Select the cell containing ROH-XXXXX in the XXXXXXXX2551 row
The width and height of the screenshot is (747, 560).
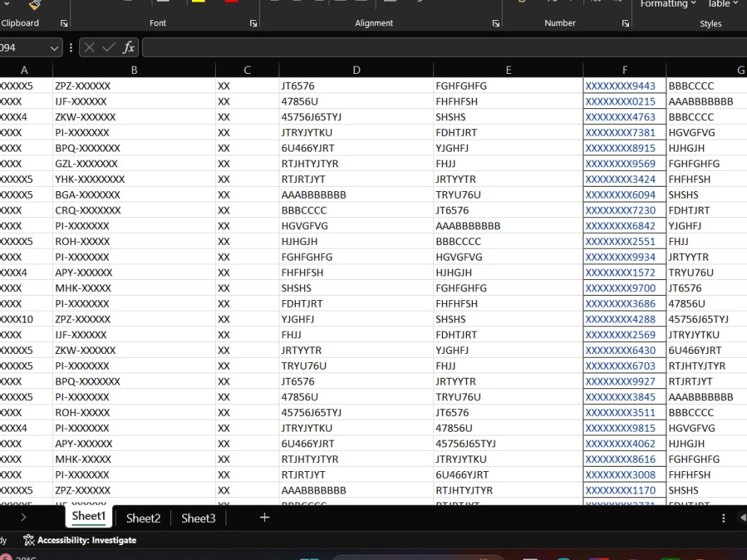click(x=134, y=241)
